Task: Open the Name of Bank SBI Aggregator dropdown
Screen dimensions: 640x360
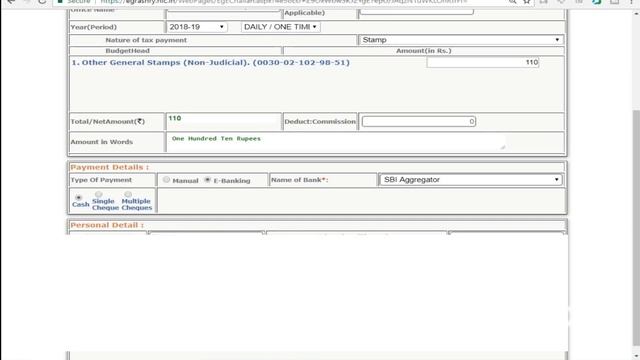Action: pyautogui.click(x=471, y=180)
